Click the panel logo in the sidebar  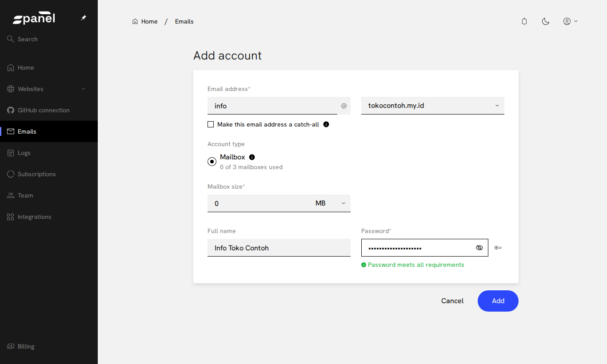click(x=34, y=18)
